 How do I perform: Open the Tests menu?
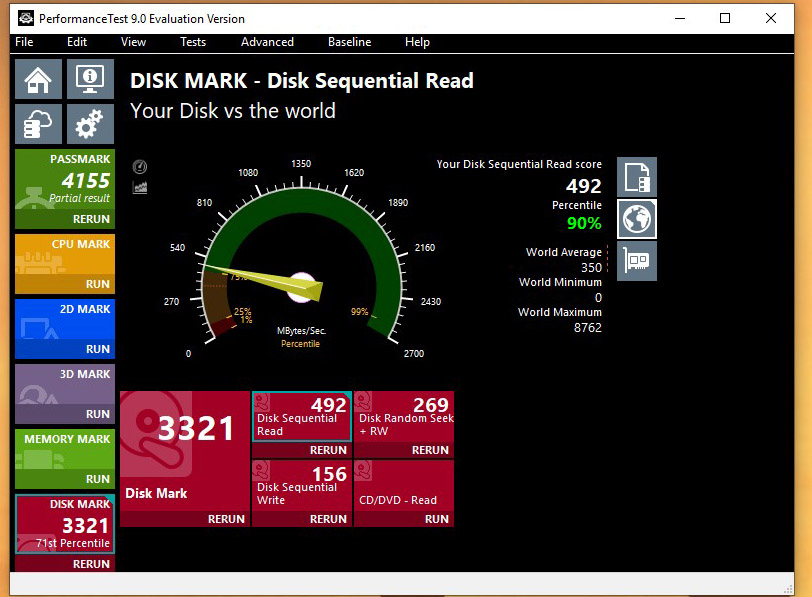point(193,42)
